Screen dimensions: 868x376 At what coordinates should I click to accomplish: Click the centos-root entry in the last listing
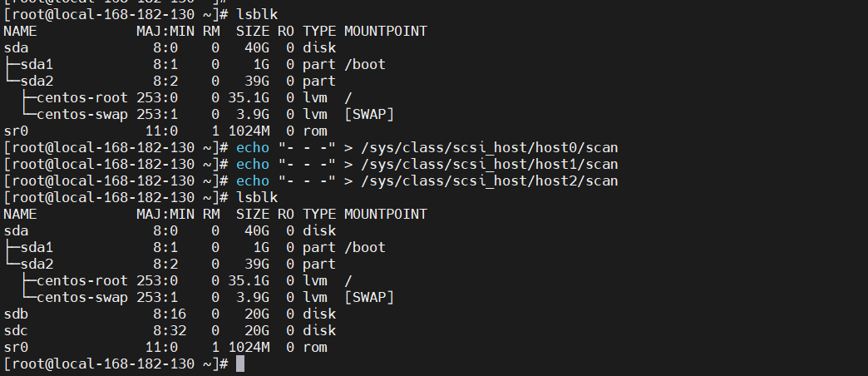click(82, 281)
